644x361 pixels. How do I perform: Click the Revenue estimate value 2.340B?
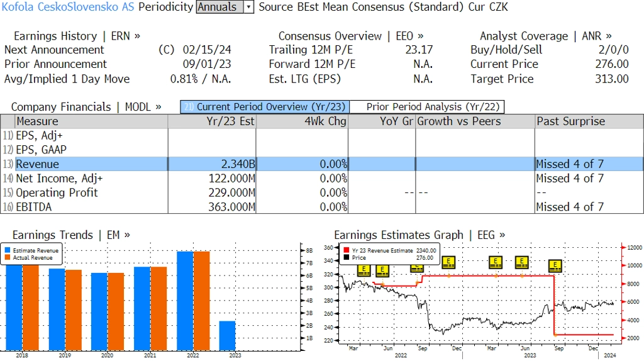coord(238,164)
